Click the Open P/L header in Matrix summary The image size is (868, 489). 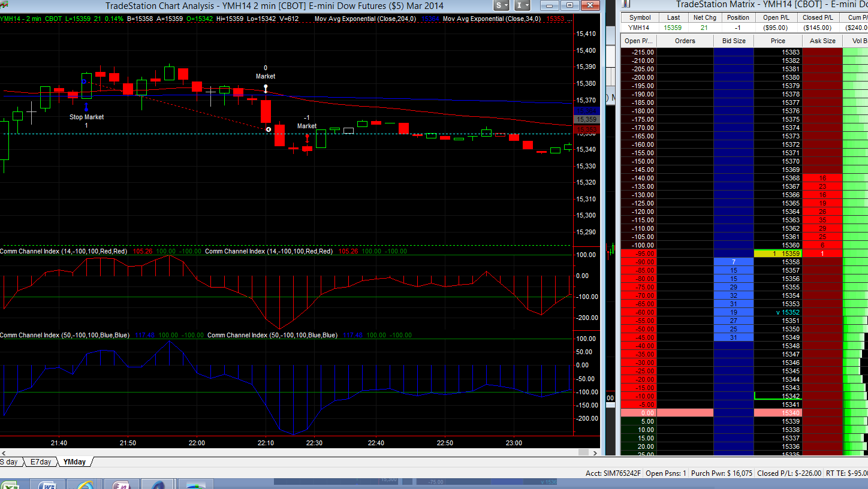point(775,17)
